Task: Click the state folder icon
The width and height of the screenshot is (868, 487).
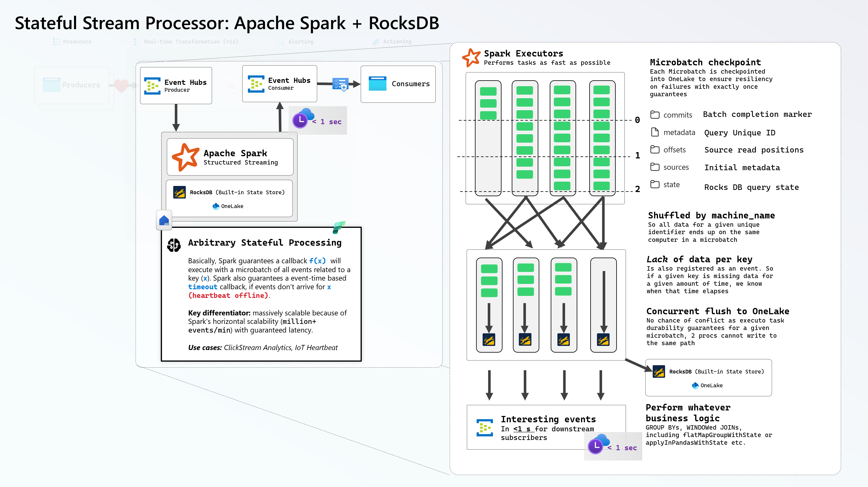Action: point(655,185)
